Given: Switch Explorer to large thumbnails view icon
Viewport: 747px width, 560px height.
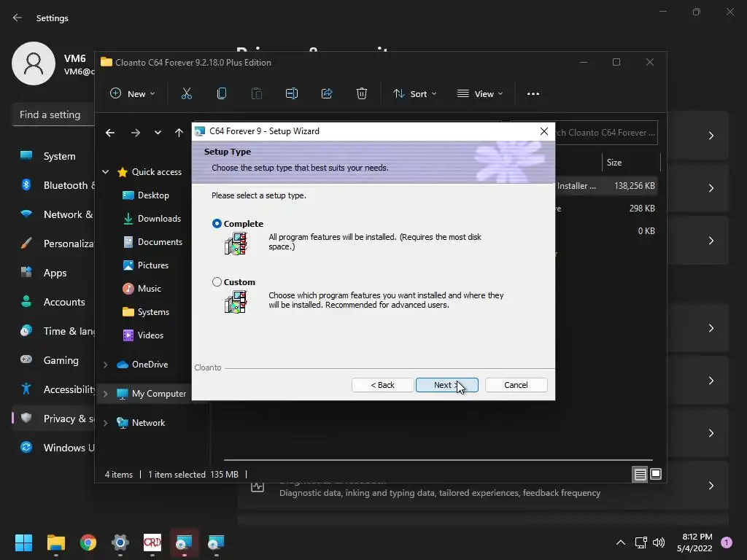Looking at the screenshot, I should [x=656, y=474].
